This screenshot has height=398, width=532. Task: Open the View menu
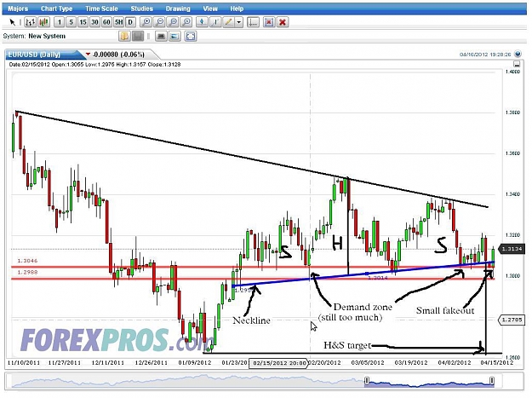(210, 9)
